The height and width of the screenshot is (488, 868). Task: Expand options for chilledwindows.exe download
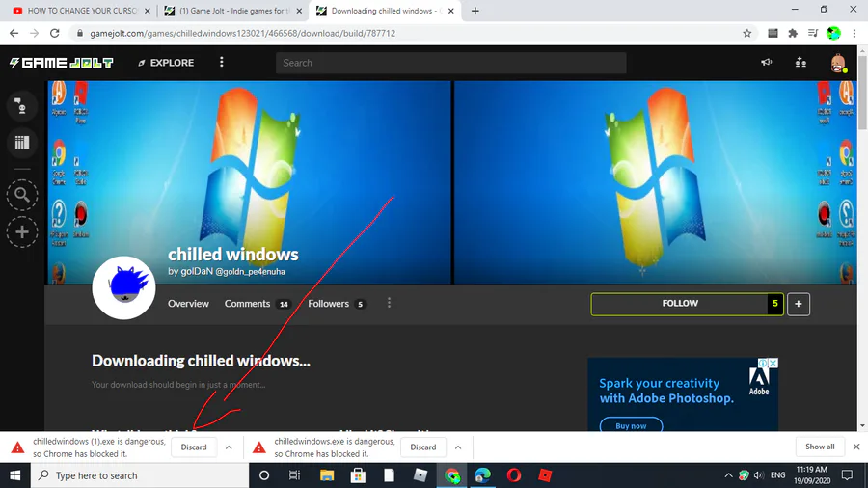click(458, 447)
